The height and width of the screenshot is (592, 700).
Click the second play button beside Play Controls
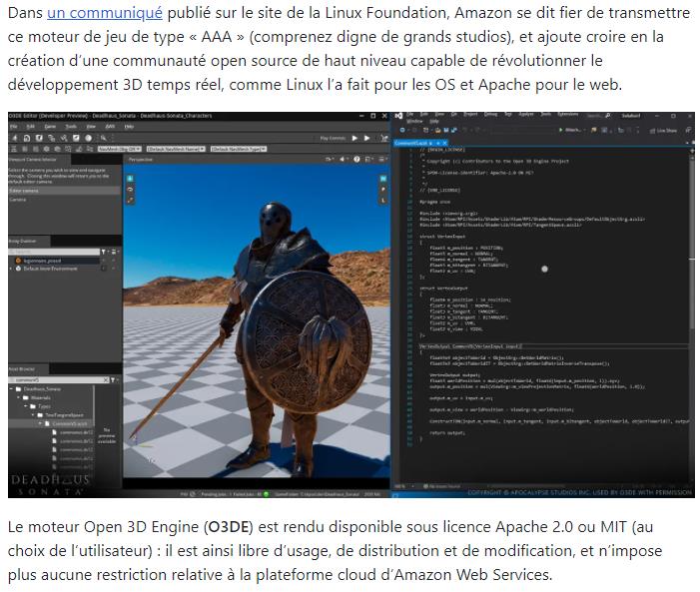click(x=366, y=138)
